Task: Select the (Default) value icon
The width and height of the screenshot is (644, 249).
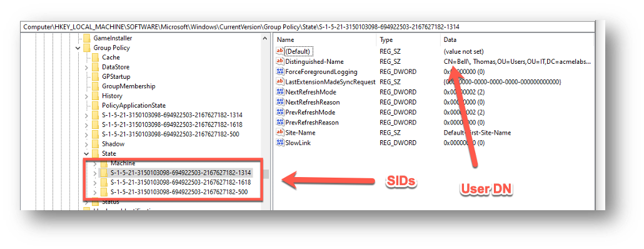Action: [280, 51]
